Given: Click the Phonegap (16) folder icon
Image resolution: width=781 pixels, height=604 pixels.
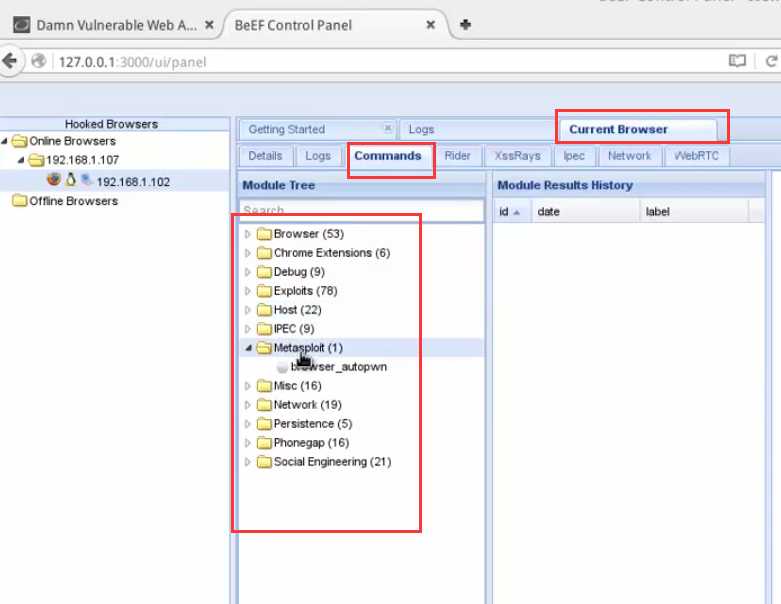Looking at the screenshot, I should tap(264, 443).
